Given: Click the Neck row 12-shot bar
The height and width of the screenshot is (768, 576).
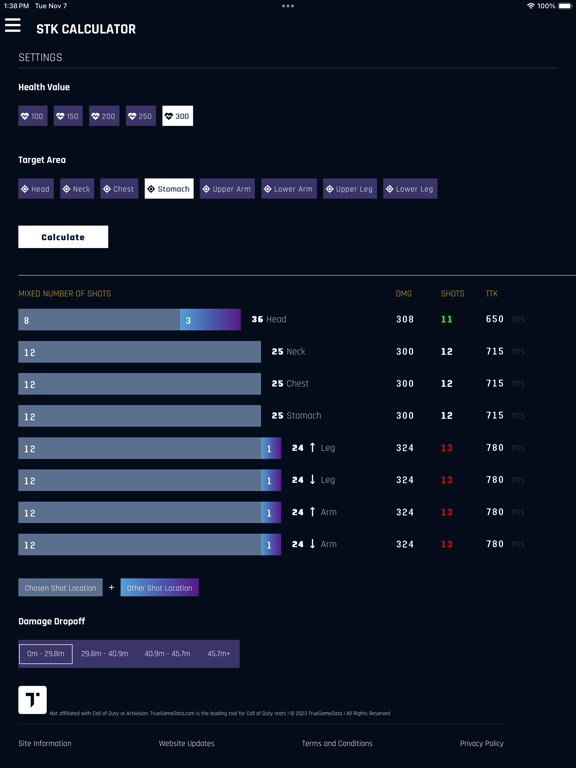Looking at the screenshot, I should click(140, 352).
